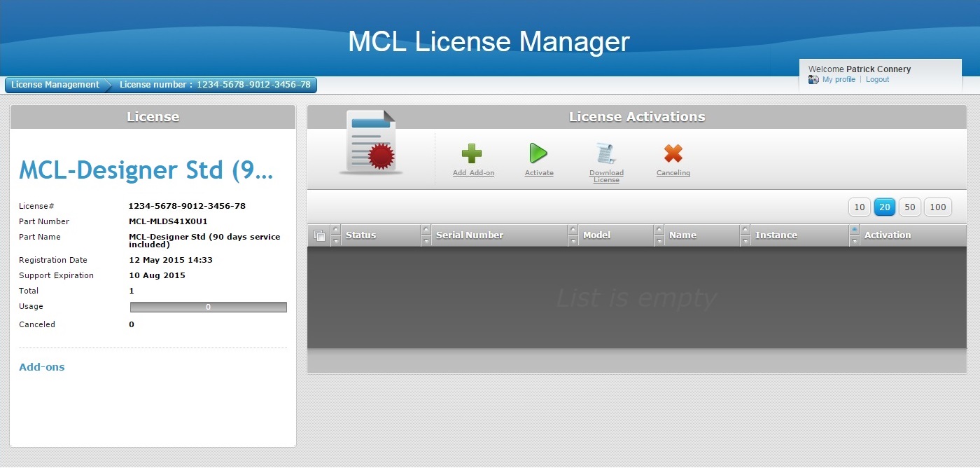
Task: Click the MCL License Manager page title
Action: click(489, 41)
